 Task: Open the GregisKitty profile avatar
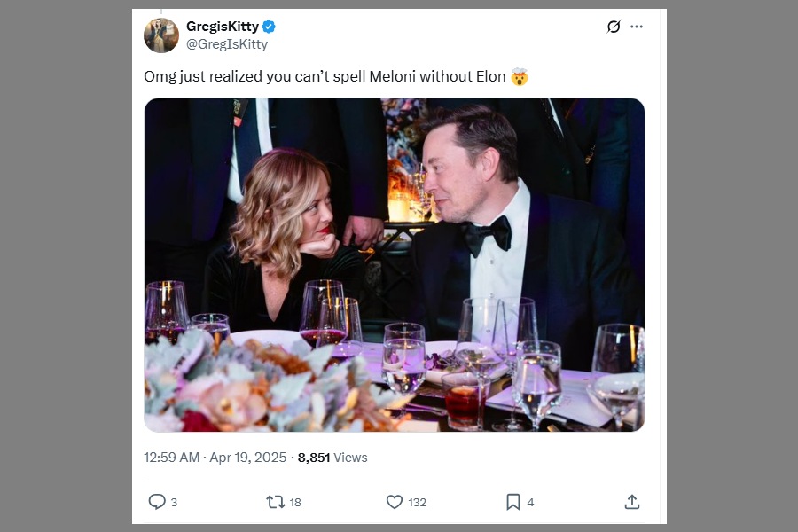[x=160, y=35]
